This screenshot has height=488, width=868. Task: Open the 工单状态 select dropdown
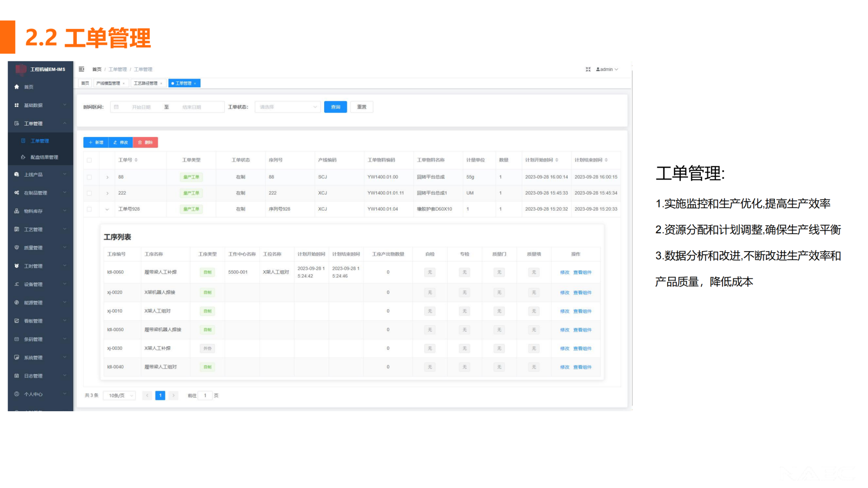point(288,107)
